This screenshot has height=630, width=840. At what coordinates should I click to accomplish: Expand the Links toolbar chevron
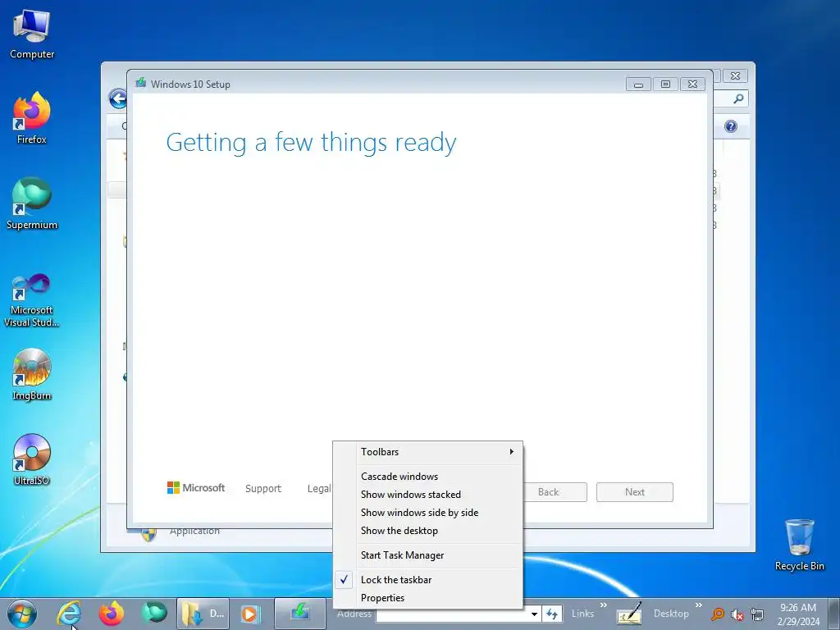coord(604,605)
